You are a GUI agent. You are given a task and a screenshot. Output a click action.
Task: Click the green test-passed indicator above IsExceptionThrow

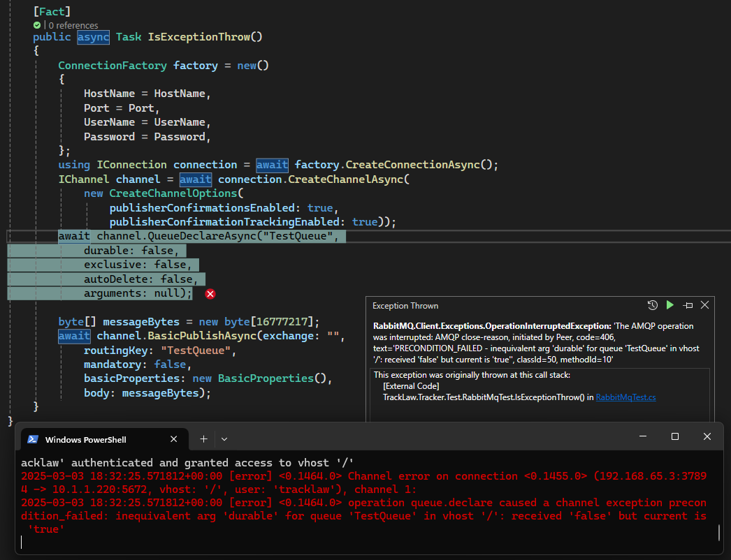pyautogui.click(x=37, y=25)
